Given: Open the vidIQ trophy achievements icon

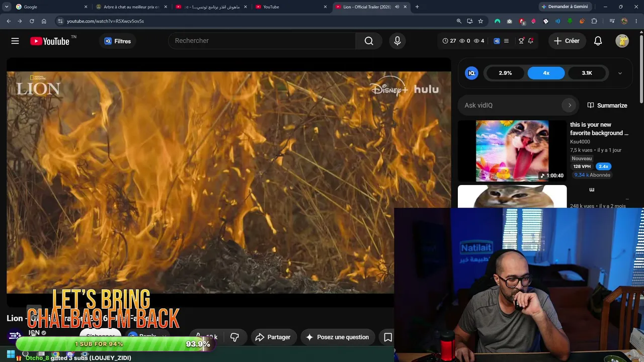Looking at the screenshot, I should [521, 41].
